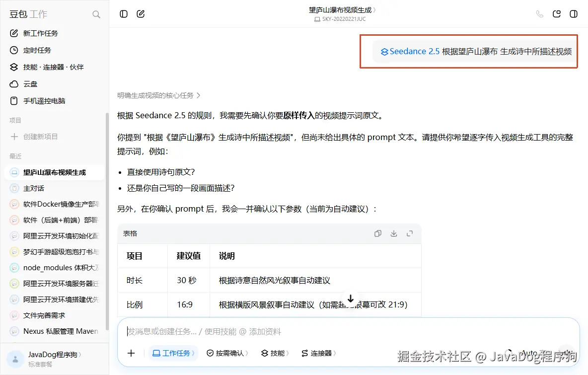The width and height of the screenshot is (588, 375).
Task: Download the table
Action: coord(394,233)
